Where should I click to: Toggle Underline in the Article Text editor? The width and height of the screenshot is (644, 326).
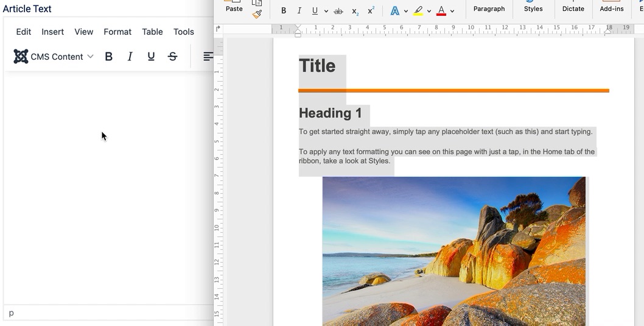(x=151, y=57)
